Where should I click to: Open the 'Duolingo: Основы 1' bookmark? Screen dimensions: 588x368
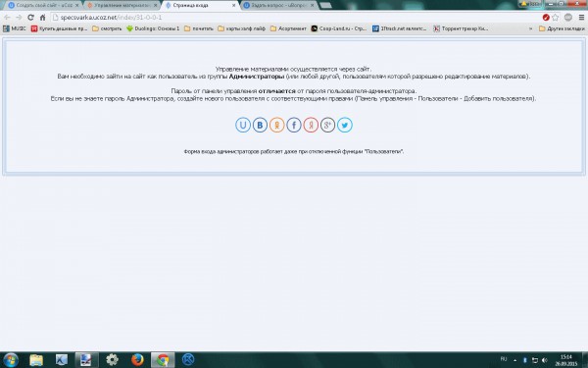click(x=153, y=28)
